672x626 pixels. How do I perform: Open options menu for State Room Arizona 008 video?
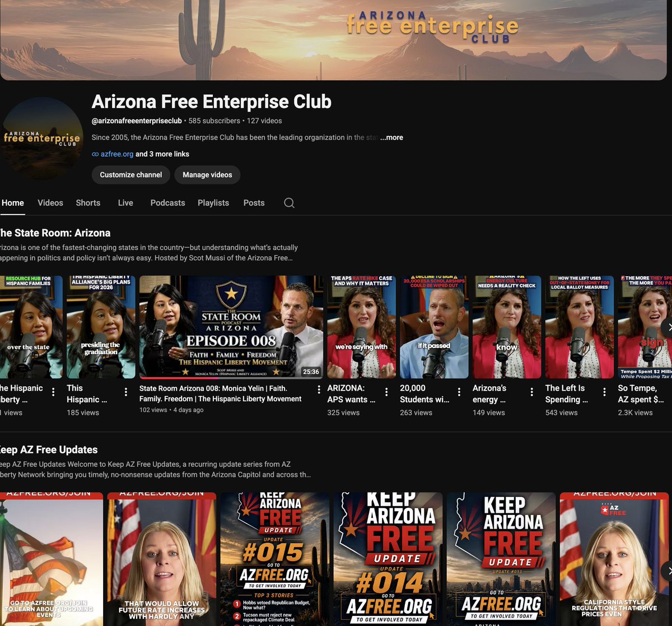coord(319,389)
